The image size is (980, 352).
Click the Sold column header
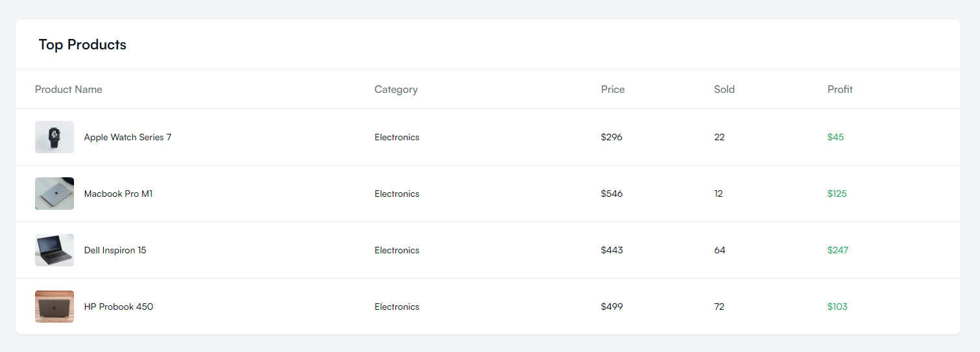[724, 90]
